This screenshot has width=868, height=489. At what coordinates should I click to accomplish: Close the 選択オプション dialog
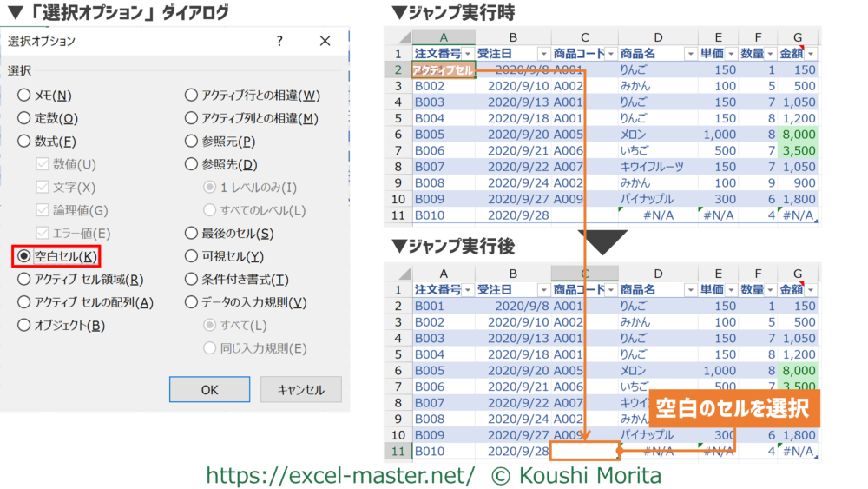point(325,41)
